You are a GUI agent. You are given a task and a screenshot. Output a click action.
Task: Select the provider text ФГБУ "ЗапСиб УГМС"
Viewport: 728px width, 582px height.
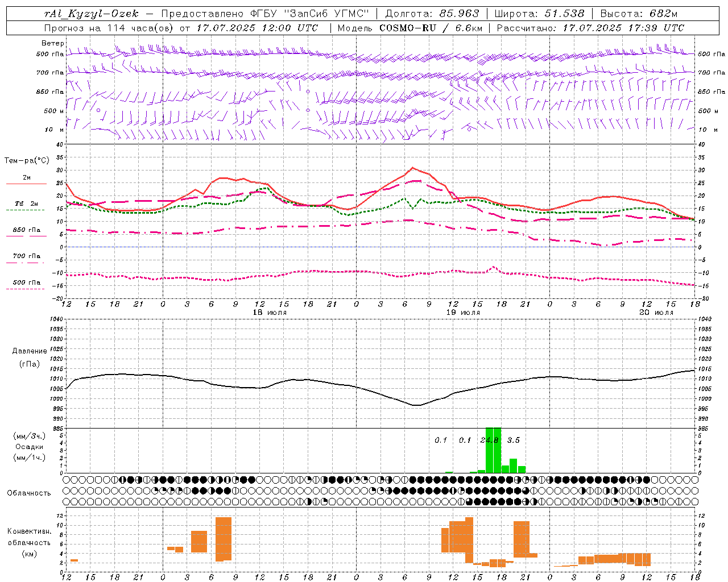coord(310,14)
